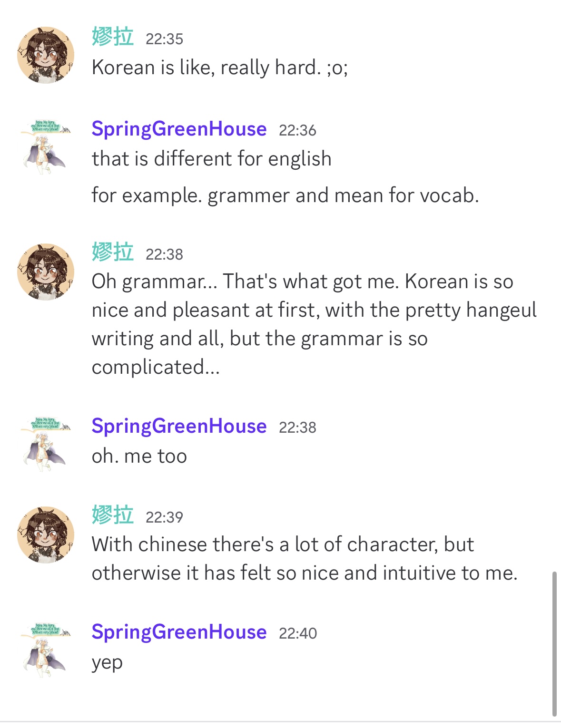
Task: Click the "yep" message text
Action: (x=107, y=662)
